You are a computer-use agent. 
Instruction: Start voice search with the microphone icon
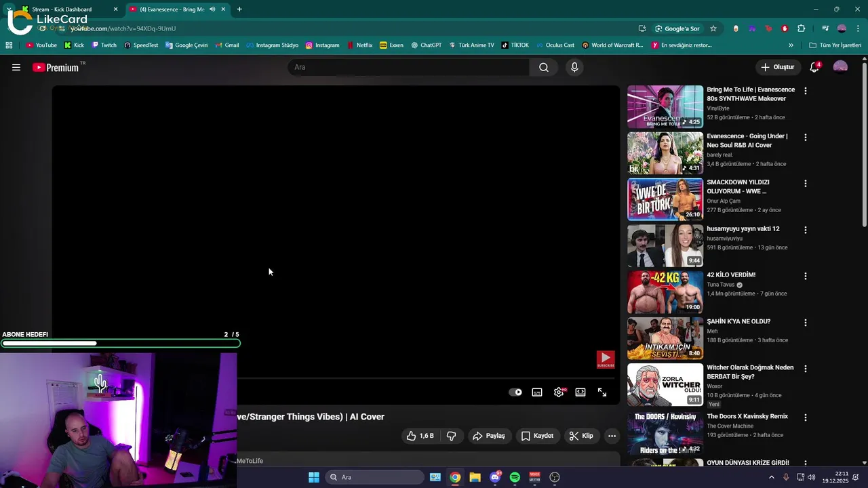point(574,67)
